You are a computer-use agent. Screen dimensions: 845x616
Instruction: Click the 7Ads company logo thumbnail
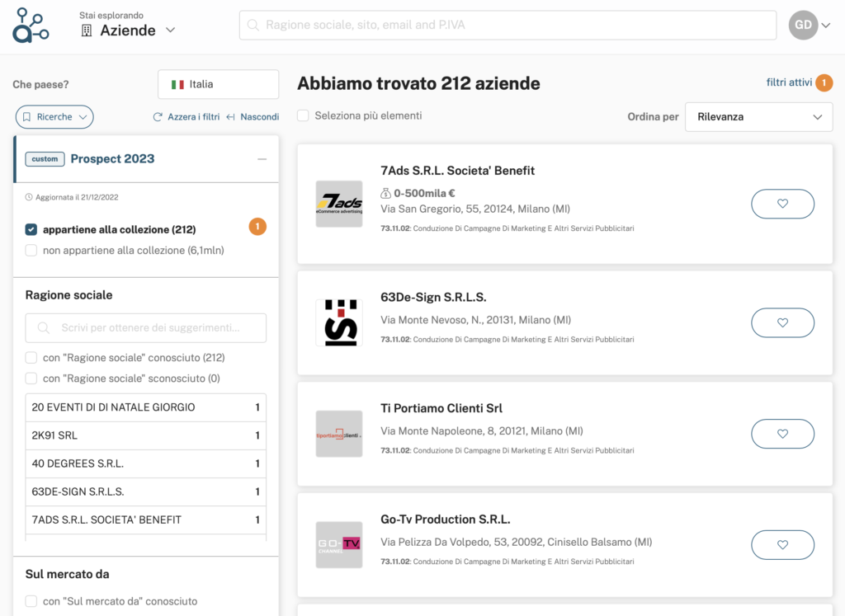click(x=339, y=204)
